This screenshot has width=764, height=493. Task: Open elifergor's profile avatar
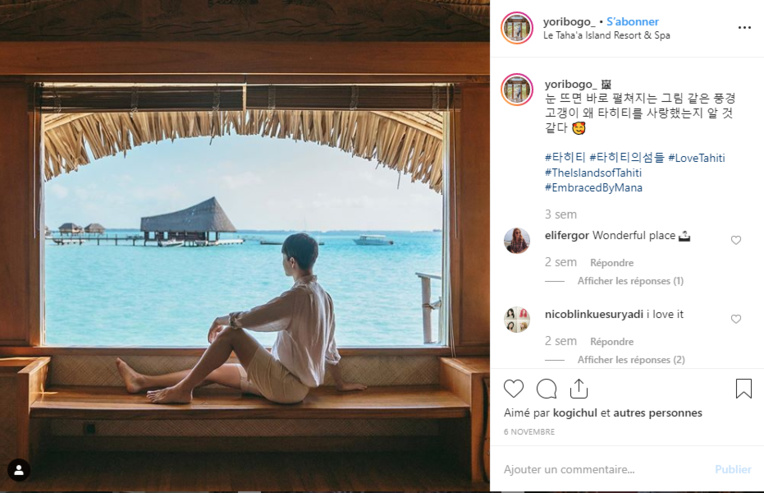point(517,240)
